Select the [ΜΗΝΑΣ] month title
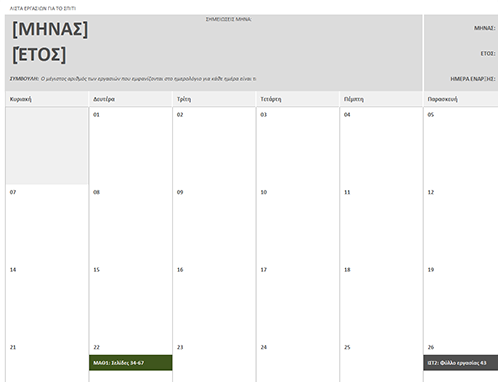 pos(50,29)
